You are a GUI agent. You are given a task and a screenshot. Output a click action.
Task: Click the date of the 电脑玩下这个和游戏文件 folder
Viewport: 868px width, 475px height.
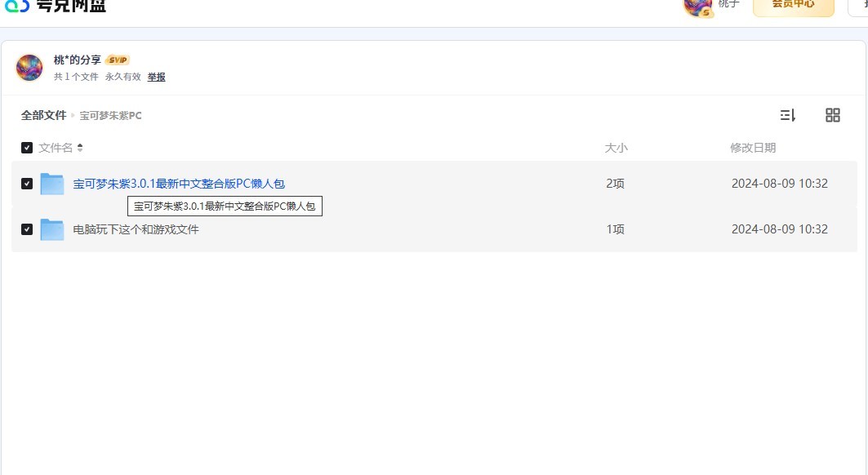[780, 229]
